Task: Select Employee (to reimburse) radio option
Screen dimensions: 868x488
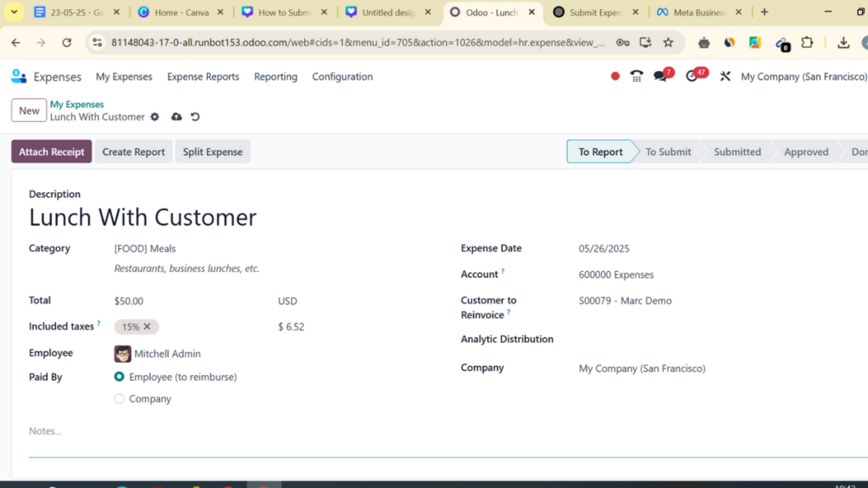Action: click(x=119, y=377)
